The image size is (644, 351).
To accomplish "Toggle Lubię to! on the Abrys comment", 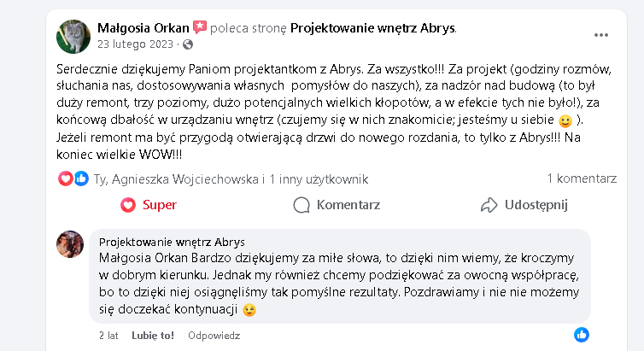I will tap(153, 336).
